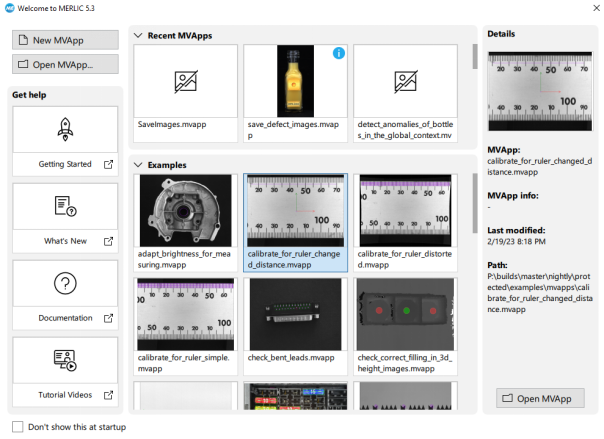Open external link icon beside Documentation
The height and width of the screenshot is (439, 604).
[x=108, y=318]
